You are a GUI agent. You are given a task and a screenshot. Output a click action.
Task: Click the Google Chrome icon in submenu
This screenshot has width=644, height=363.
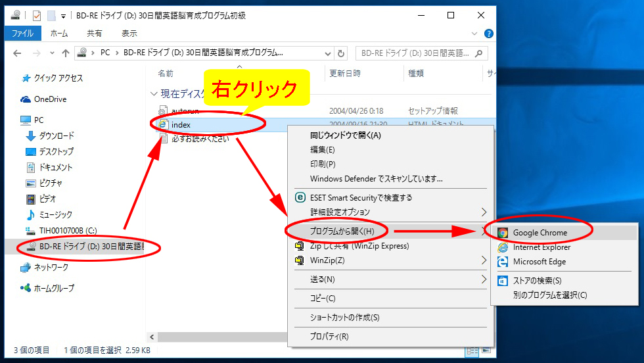tap(503, 233)
